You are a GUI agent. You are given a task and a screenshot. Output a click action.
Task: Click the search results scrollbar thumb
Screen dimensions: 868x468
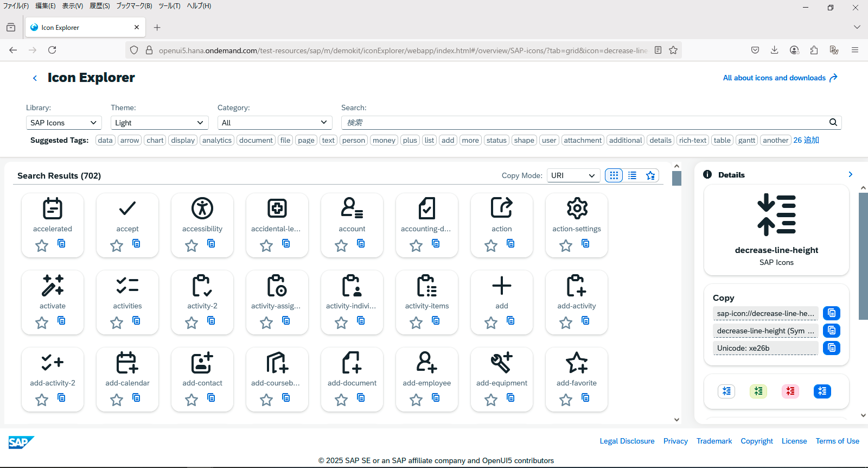tap(676, 178)
